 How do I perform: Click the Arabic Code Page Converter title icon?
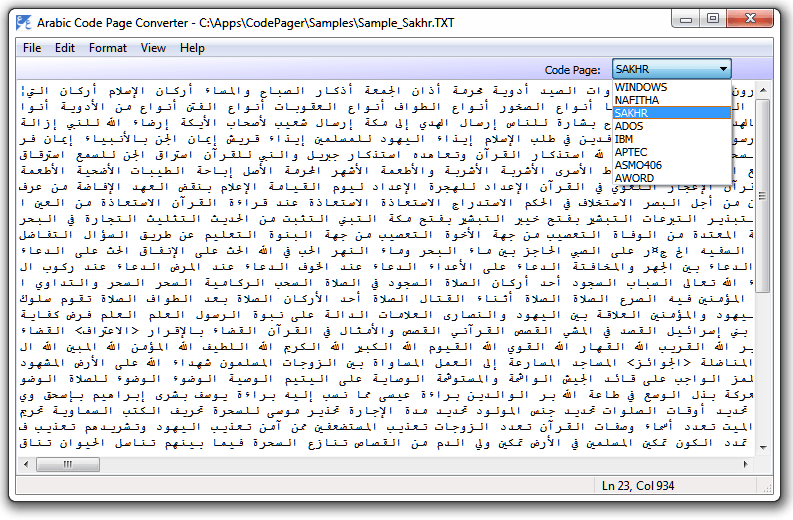pos(23,23)
